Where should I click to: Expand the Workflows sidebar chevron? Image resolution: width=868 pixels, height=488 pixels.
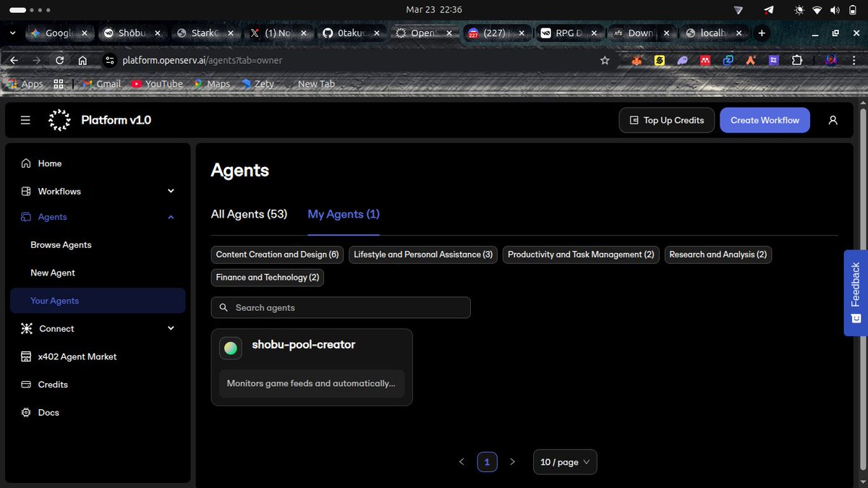pos(171,192)
